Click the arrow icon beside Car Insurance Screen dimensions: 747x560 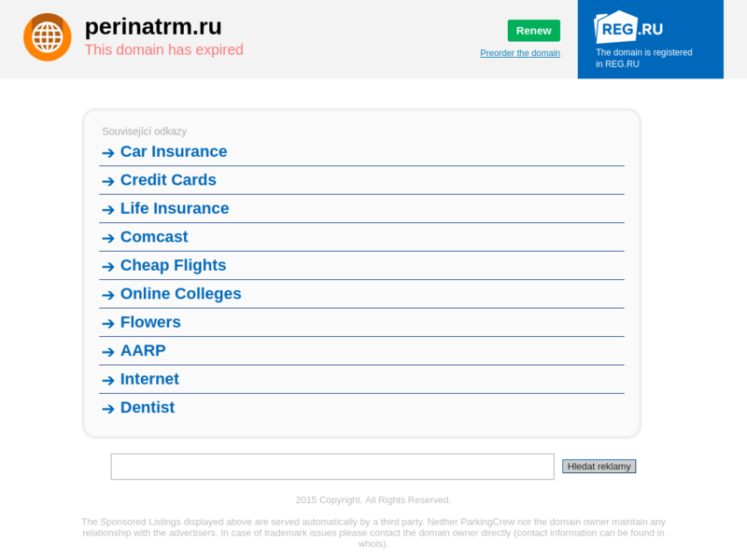click(x=108, y=153)
